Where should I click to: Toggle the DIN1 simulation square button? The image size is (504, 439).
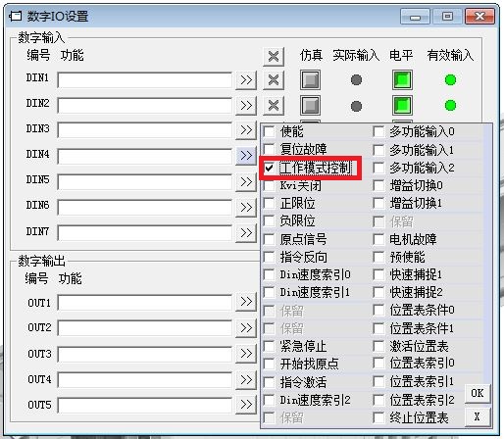pyautogui.click(x=310, y=79)
